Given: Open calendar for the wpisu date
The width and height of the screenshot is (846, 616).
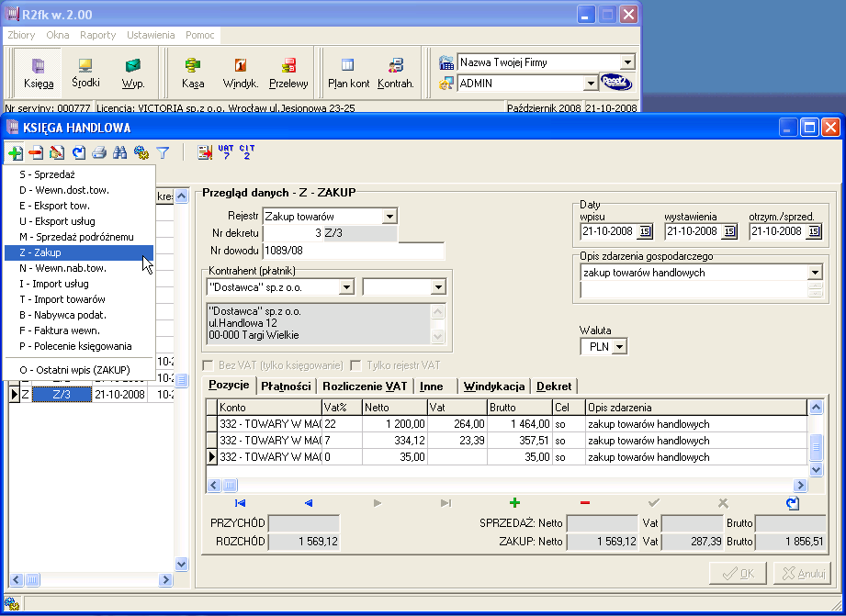Looking at the screenshot, I should (x=645, y=231).
